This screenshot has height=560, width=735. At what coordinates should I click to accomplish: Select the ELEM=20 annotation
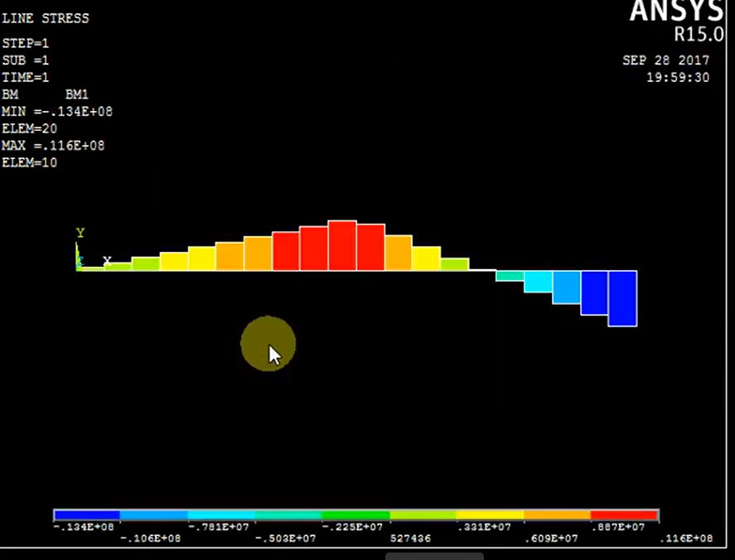click(x=30, y=128)
